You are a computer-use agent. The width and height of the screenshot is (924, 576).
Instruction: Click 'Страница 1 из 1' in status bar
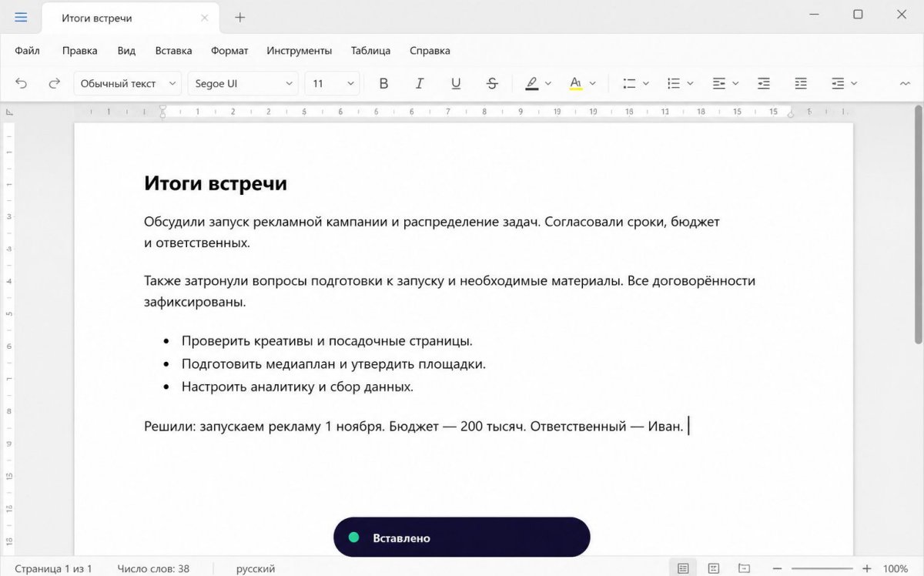(x=53, y=568)
